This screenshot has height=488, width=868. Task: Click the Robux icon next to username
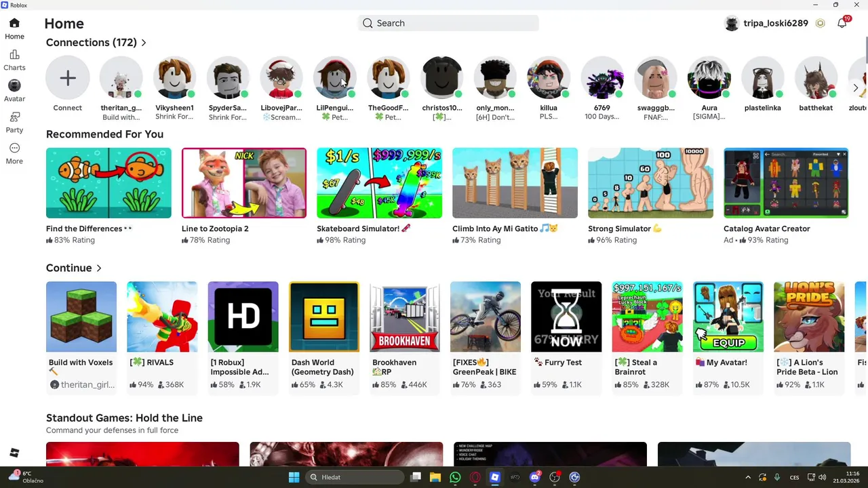click(x=820, y=23)
